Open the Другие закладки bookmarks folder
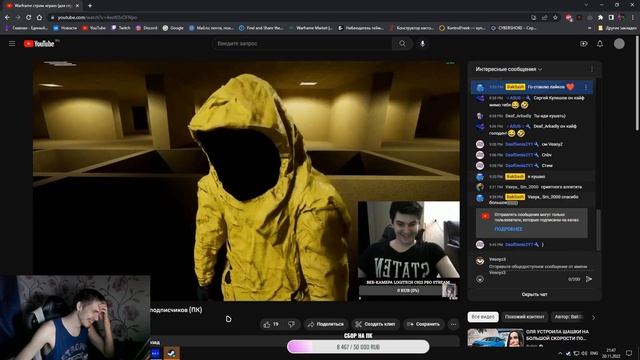This screenshot has width=640, height=360. point(617,28)
